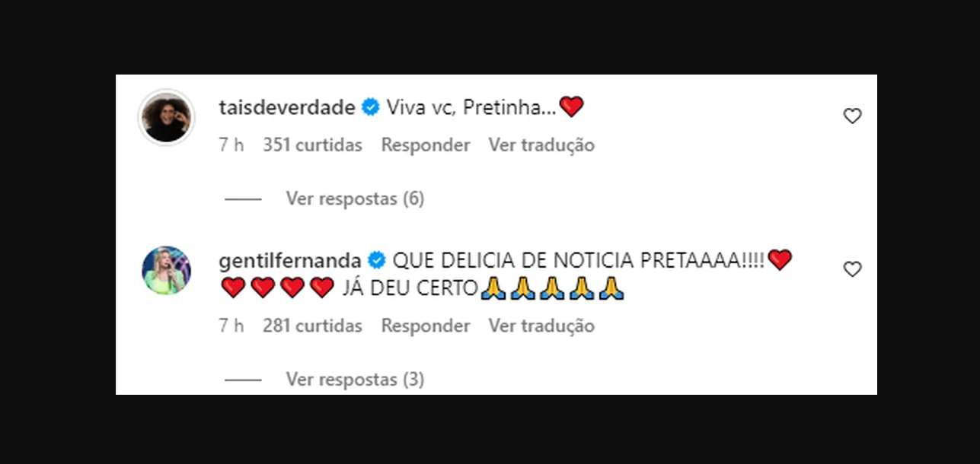
Task: Open taisdeverdade's profile picture
Action: (166, 118)
